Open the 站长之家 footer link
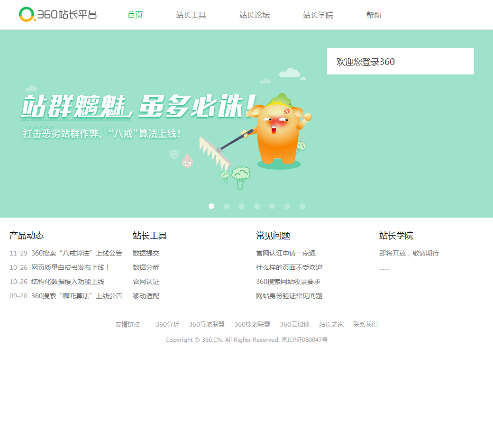This screenshot has height=448, width=493. coord(331,324)
